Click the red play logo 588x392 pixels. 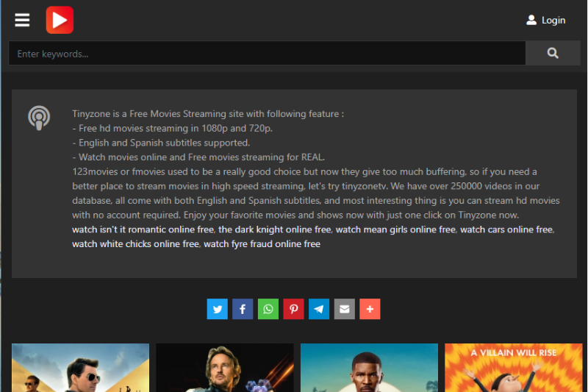tap(60, 20)
